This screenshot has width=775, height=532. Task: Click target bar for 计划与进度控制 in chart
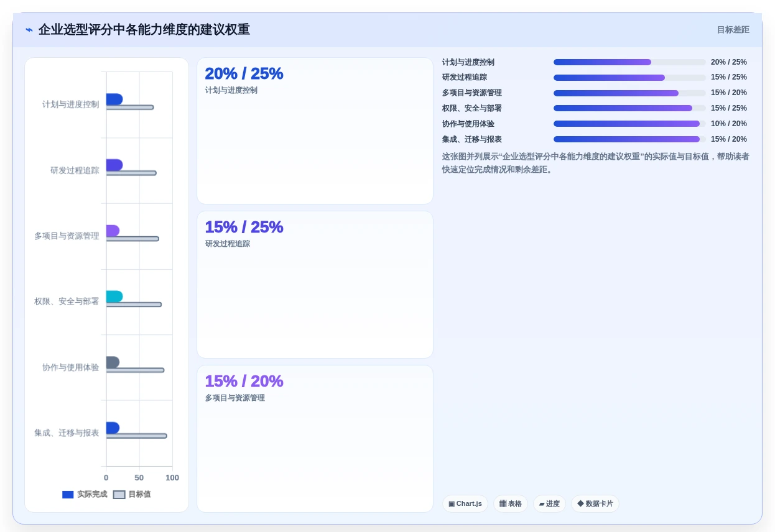(130, 108)
